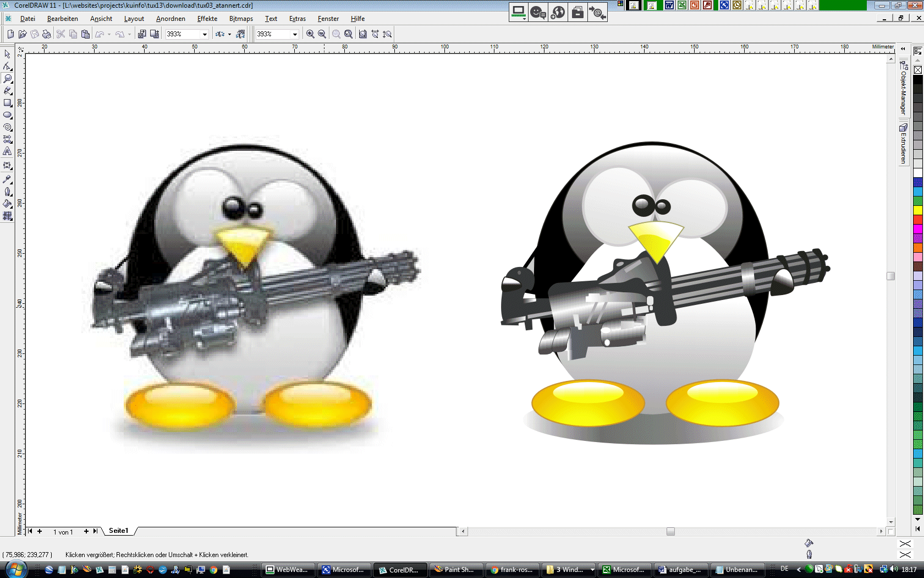
Task: Select the Eyedropper tool
Action: coord(7,179)
